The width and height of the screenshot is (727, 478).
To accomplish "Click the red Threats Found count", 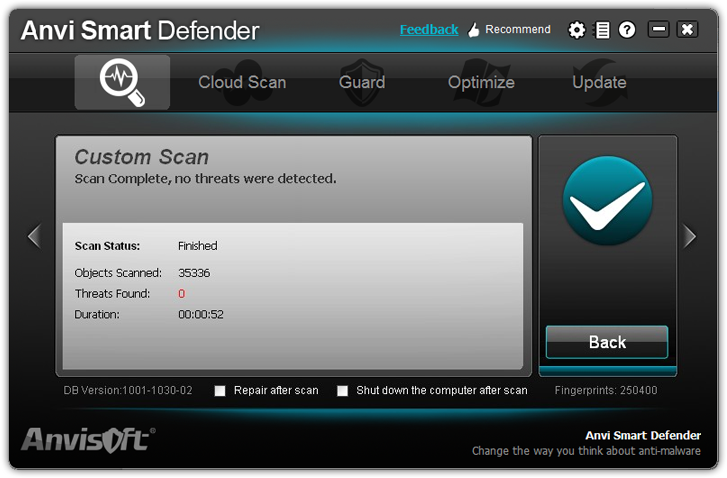I will point(182,294).
